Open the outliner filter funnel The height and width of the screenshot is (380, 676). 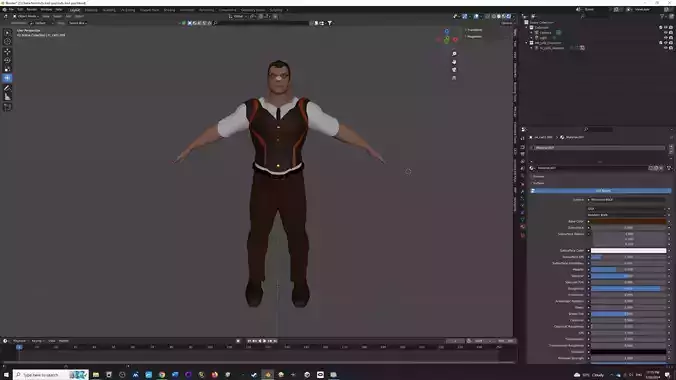click(x=662, y=16)
